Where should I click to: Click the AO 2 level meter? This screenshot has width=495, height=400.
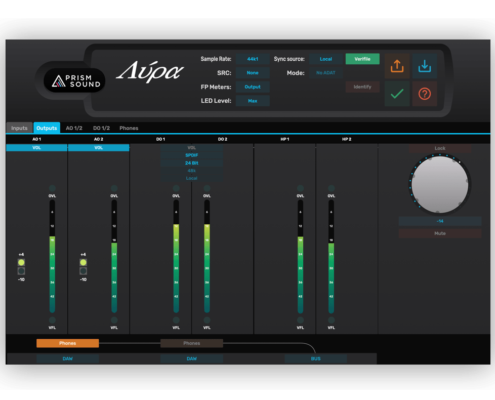[x=114, y=256]
